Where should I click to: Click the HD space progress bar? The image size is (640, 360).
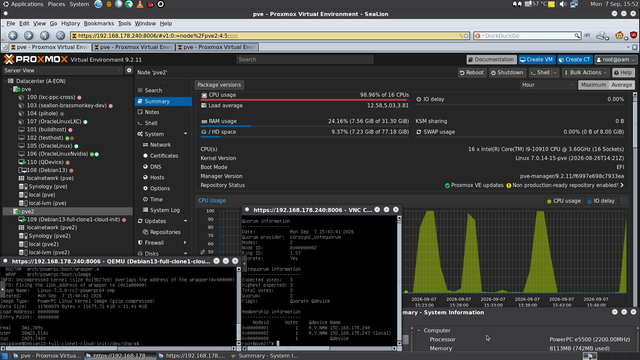tap(304, 137)
